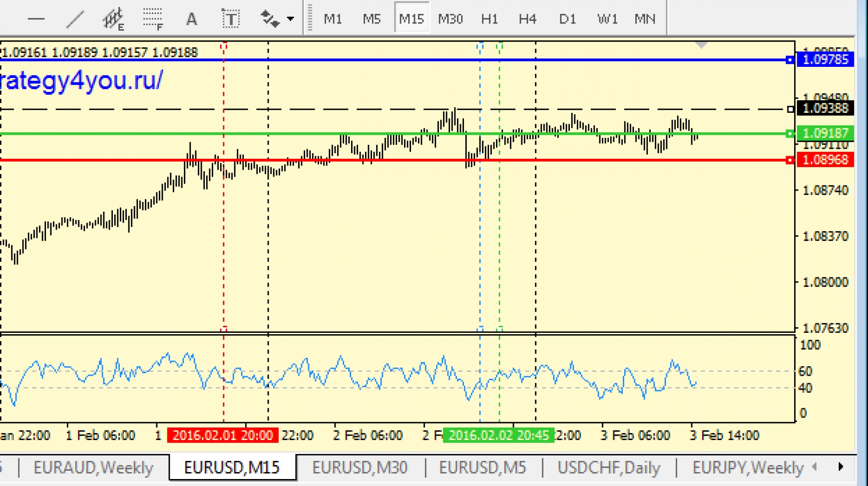Open the arrows tool dropdown arrow
The image size is (868, 486).
(x=290, y=19)
